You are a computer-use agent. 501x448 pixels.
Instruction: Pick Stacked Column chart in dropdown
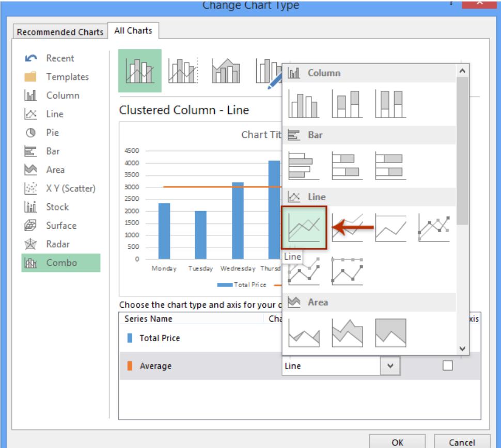pos(347,103)
